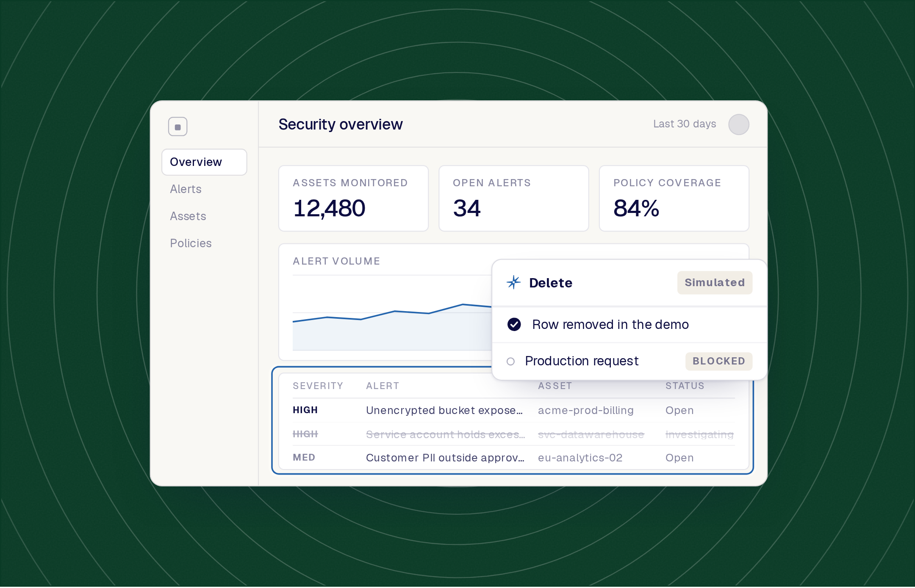Click the struck-through Investigating status

click(699, 434)
